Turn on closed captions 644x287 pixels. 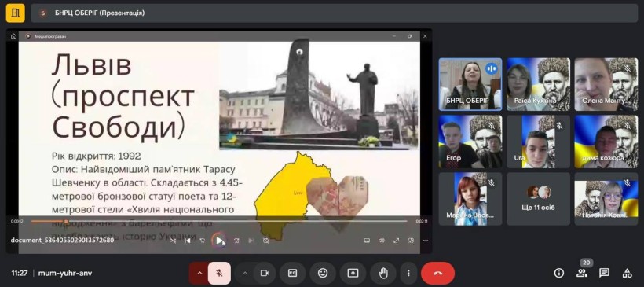pyautogui.click(x=292, y=273)
